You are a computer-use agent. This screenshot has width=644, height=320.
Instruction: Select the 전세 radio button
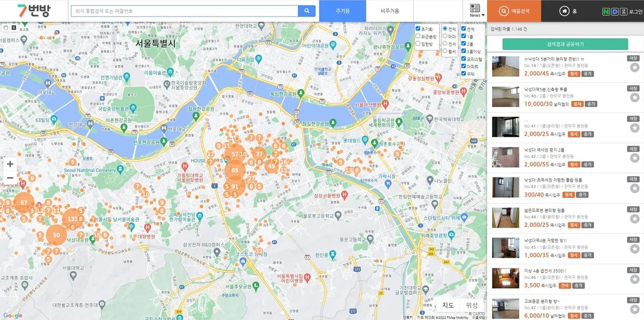click(x=445, y=44)
